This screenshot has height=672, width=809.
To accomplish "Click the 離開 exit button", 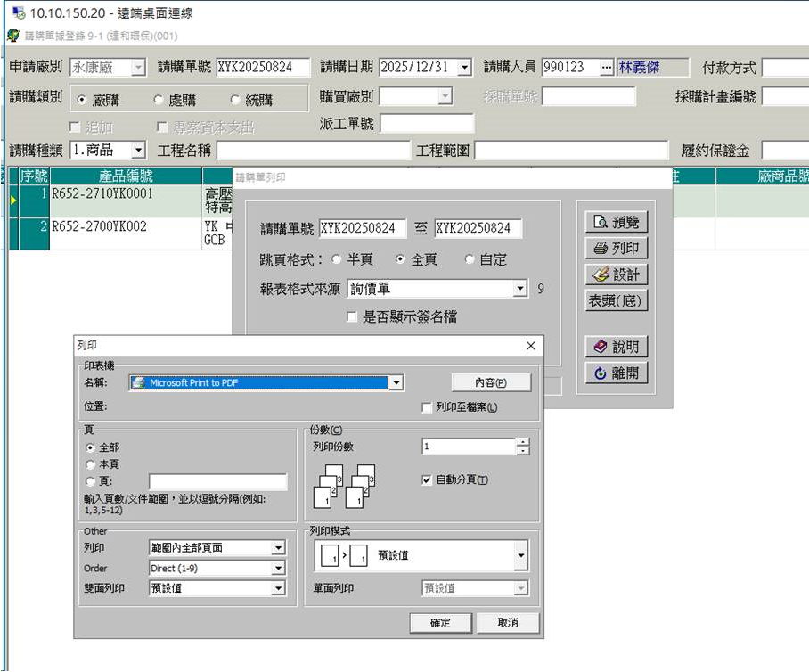I will (617, 373).
